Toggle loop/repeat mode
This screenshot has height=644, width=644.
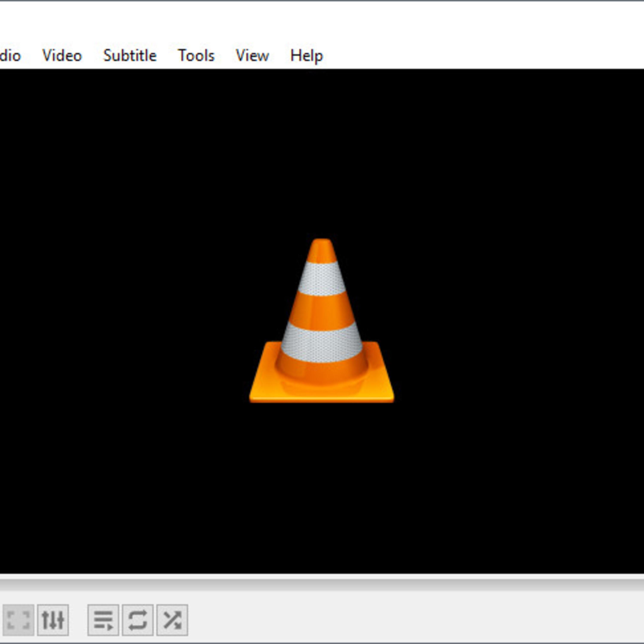(138, 620)
